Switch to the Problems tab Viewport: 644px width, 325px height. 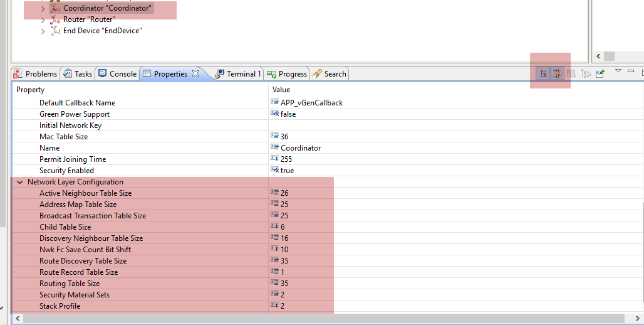tap(35, 73)
